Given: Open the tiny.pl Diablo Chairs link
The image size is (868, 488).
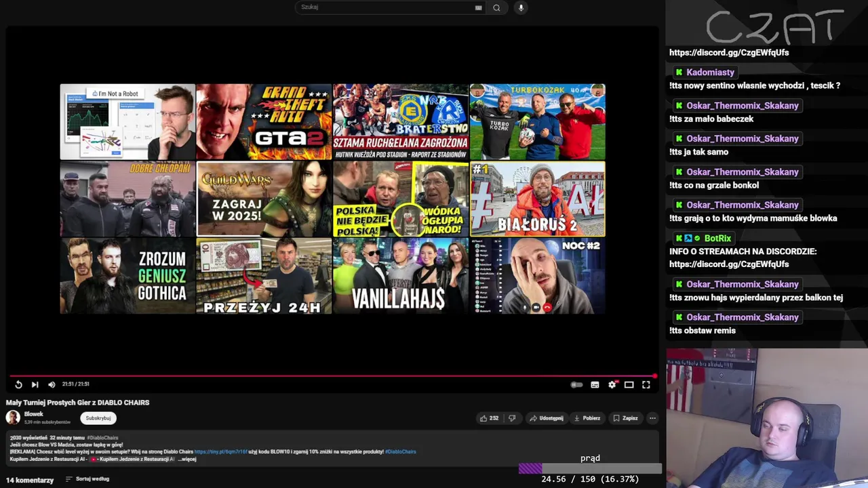Looking at the screenshot, I should (x=220, y=451).
